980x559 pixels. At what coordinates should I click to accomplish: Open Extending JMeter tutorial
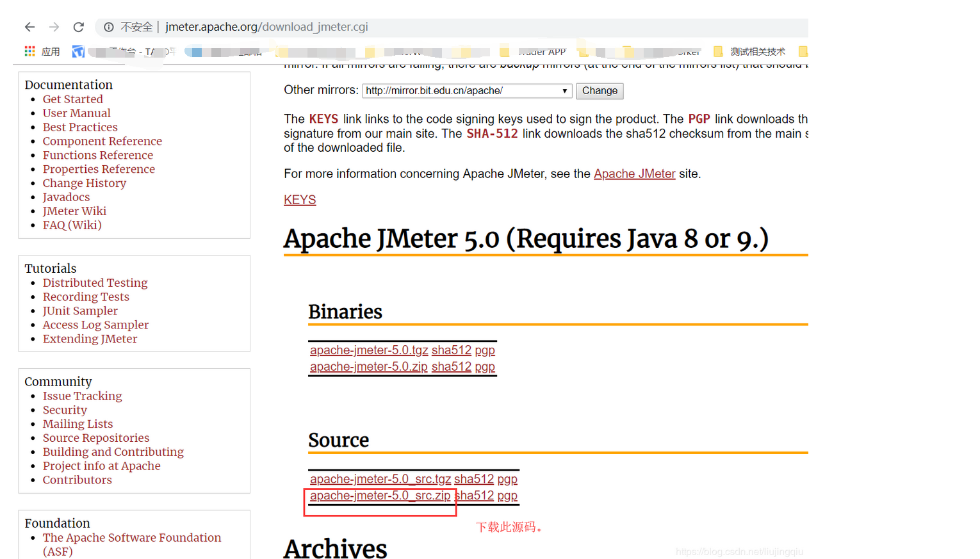coord(90,339)
